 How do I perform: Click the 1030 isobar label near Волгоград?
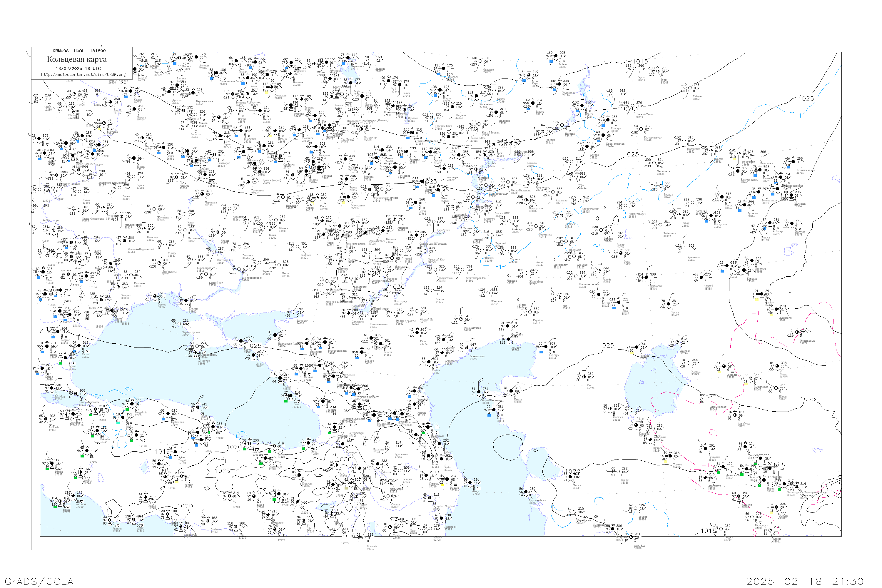coord(397,286)
